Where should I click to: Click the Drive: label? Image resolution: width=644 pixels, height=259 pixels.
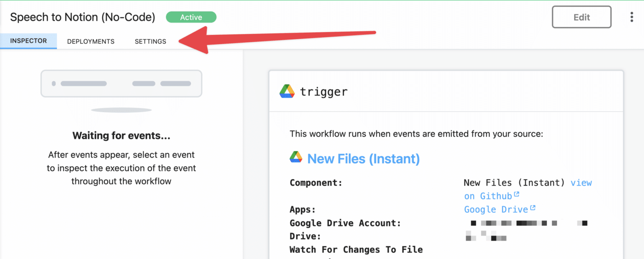tap(306, 236)
